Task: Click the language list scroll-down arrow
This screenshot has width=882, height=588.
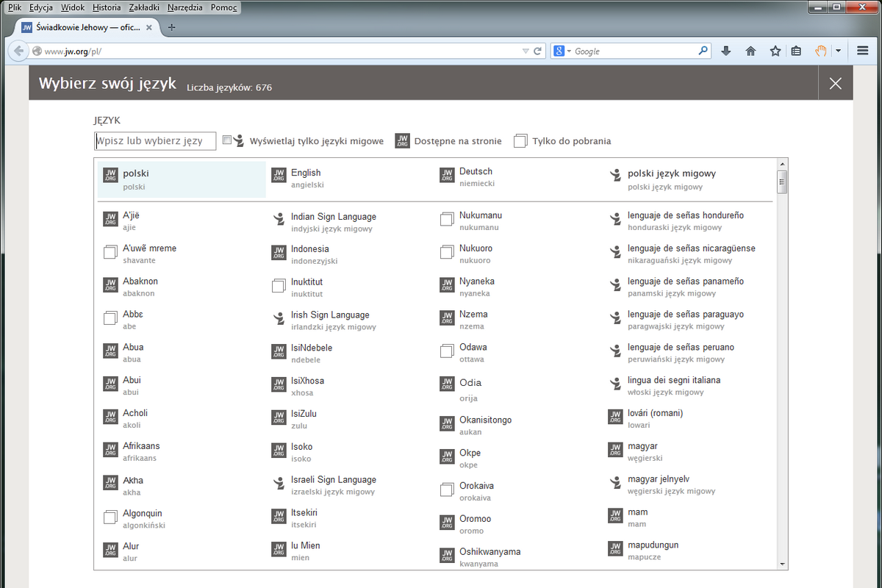Action: (x=782, y=564)
